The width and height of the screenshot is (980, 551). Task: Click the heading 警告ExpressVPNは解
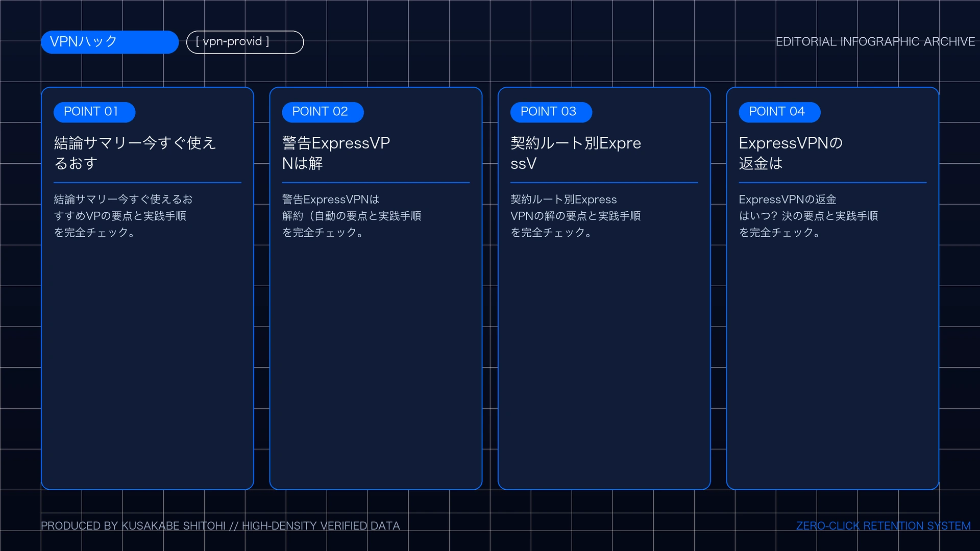coord(336,153)
